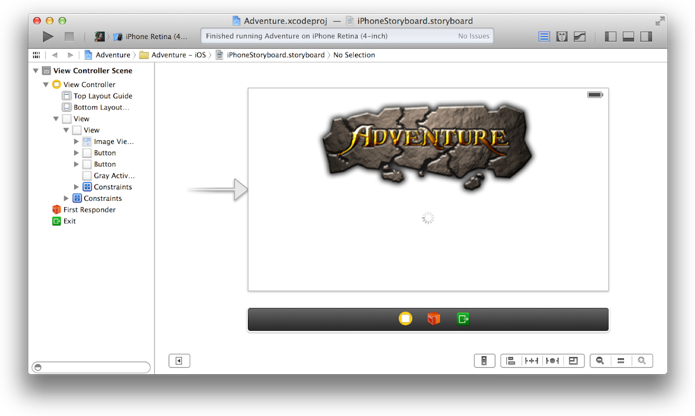This screenshot has height=416, width=695.
Task: Switch to the Standard editor
Action: click(544, 36)
